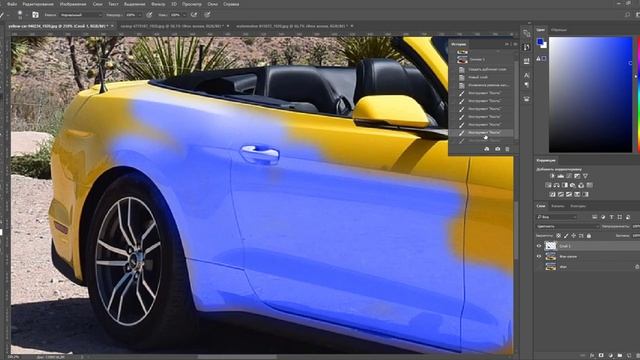Click the white background color swatch
This screenshot has width=640, height=360.
coord(544,45)
